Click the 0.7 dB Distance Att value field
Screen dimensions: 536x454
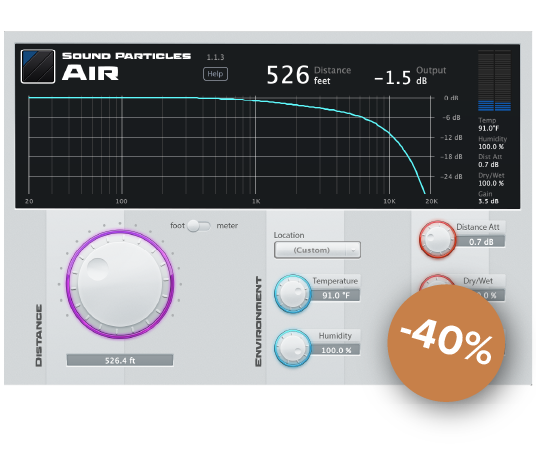[x=481, y=242]
